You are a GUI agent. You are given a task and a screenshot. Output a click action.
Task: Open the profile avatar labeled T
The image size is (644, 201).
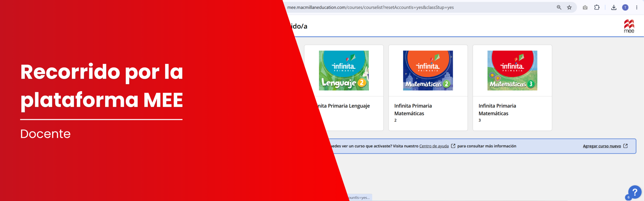625,8
